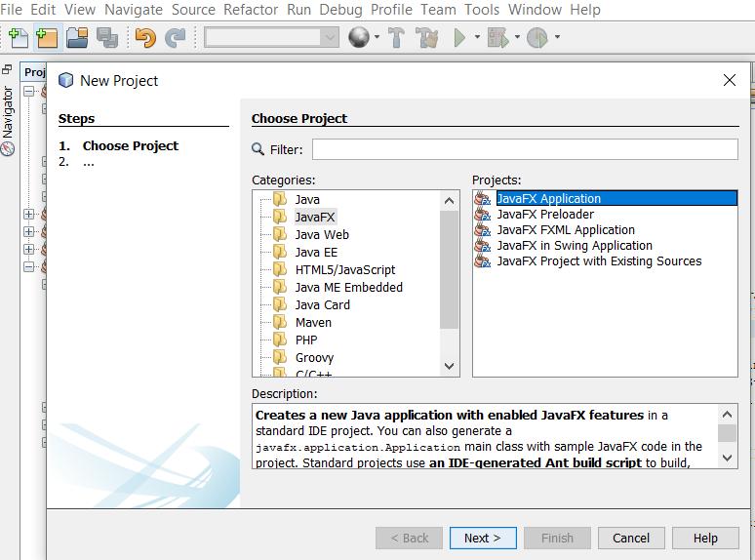Click the Navigator sidebar compass icon
755x560 pixels.
pos(7,149)
